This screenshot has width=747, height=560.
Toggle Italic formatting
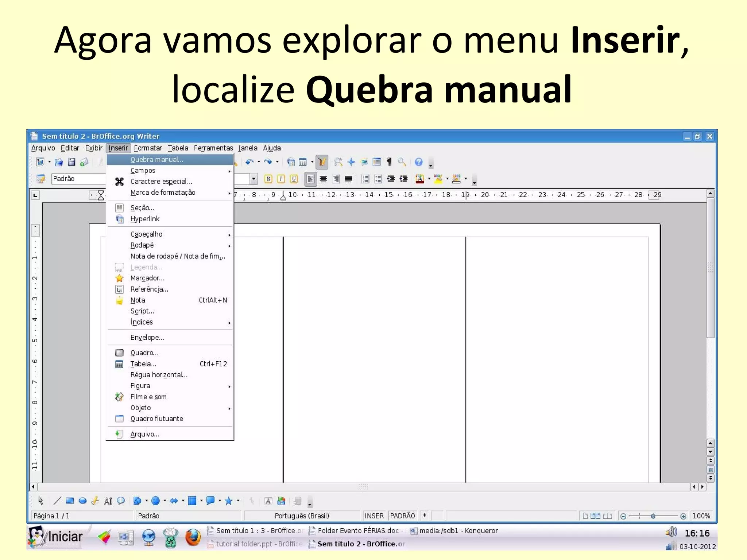coord(281,179)
